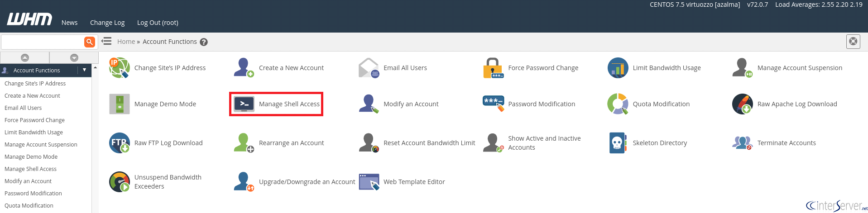Open Change Site's IP Address icon
Viewport: 868px width, 213px height.
coord(120,68)
